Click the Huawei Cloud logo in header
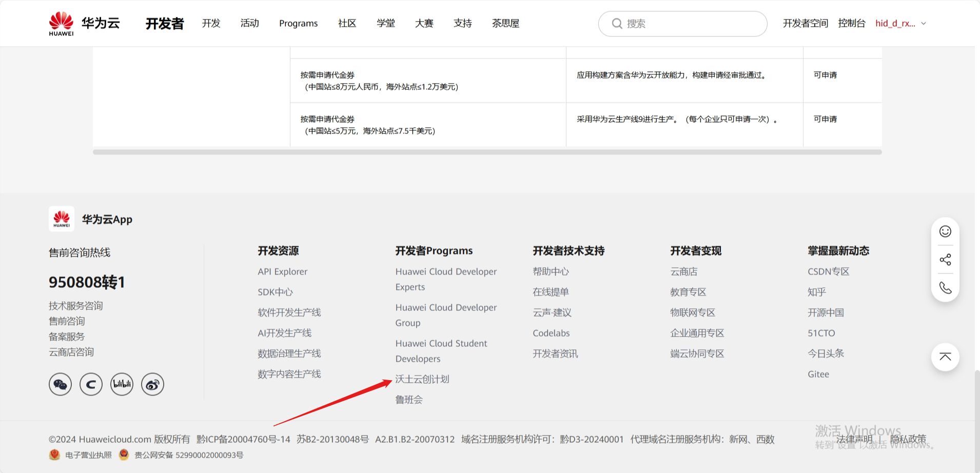Viewport: 980px width, 473px height. 85,24
